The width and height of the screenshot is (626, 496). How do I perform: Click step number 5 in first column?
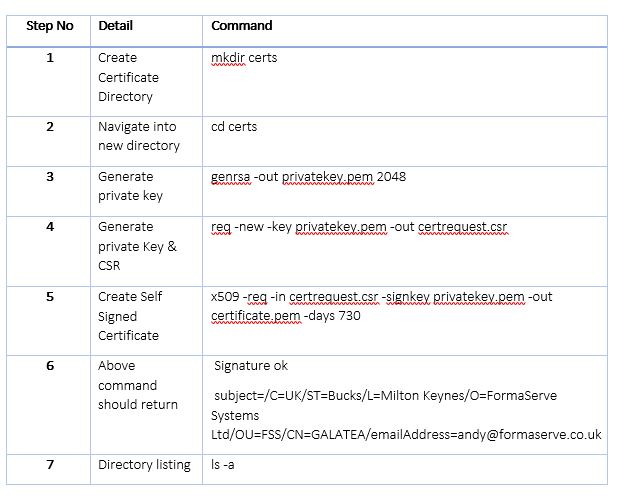(50, 297)
